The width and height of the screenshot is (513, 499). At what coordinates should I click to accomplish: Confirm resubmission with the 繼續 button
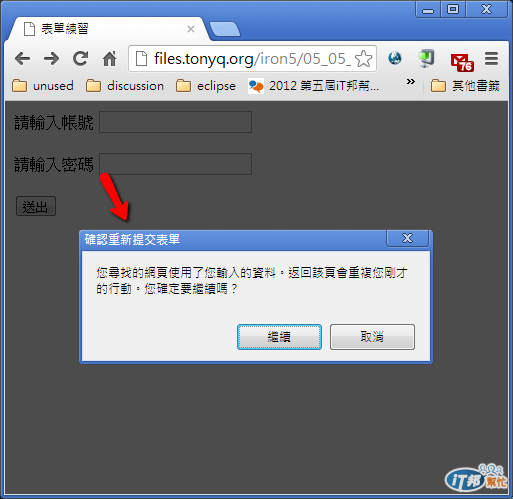coord(279,337)
